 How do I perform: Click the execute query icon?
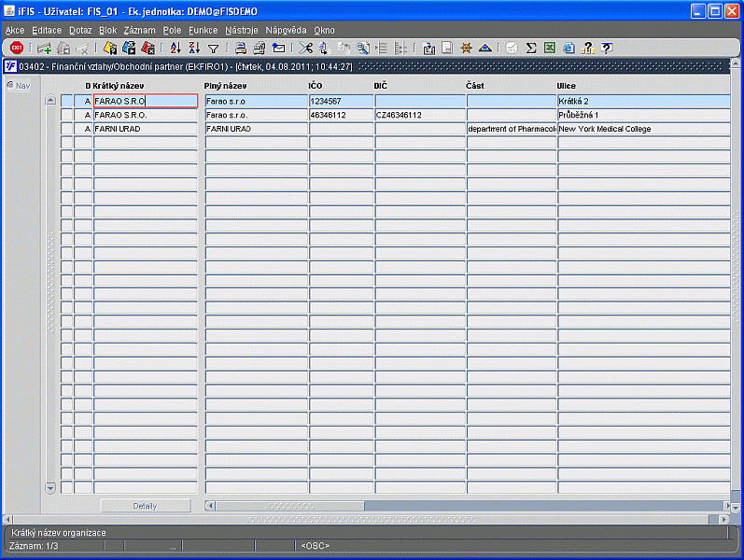tap(129, 48)
